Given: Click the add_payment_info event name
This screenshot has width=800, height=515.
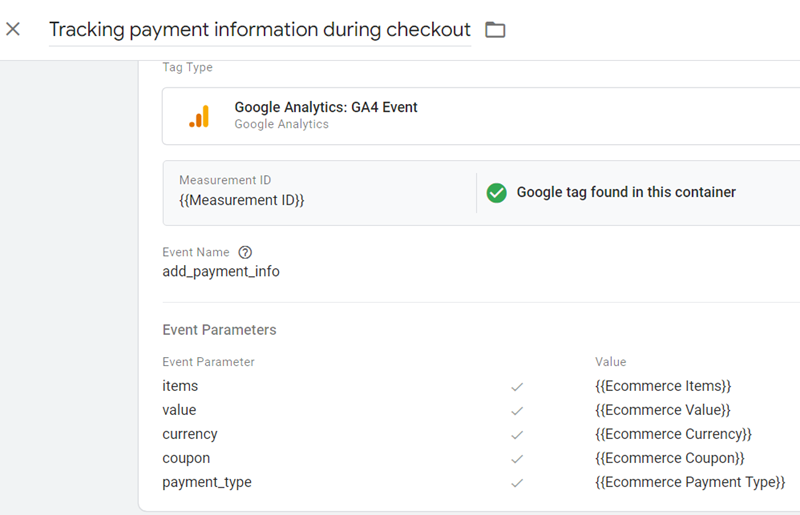Looking at the screenshot, I should pyautogui.click(x=221, y=271).
